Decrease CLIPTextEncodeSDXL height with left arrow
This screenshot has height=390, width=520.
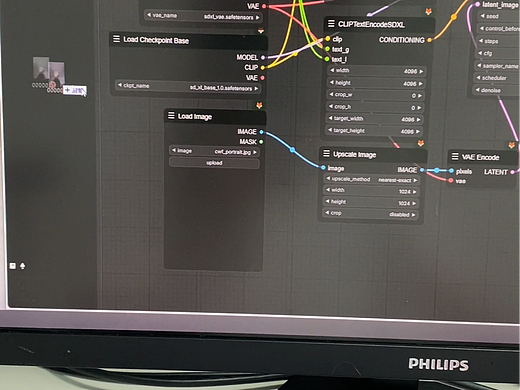coord(332,82)
